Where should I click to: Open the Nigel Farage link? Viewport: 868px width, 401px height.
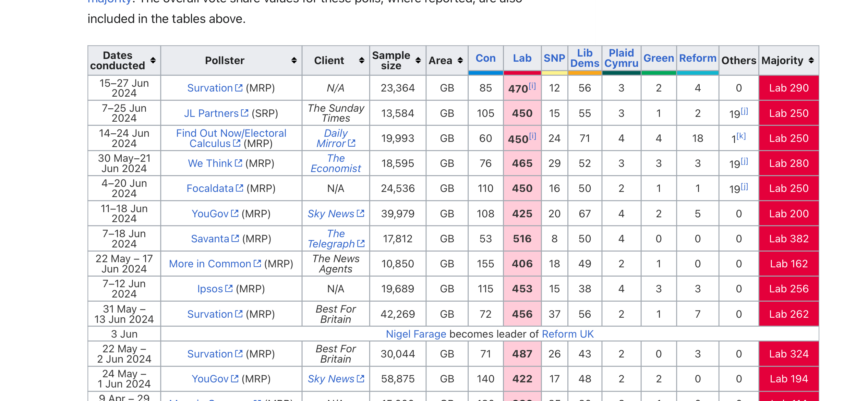pos(416,334)
